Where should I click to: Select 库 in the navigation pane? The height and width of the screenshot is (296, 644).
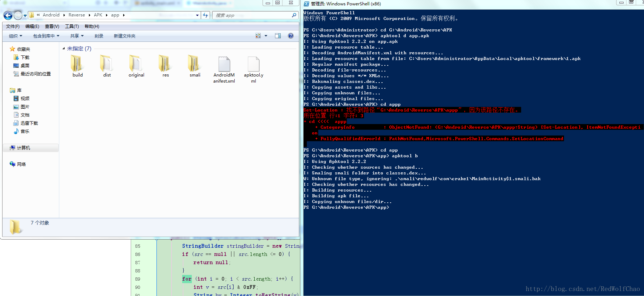[19, 90]
